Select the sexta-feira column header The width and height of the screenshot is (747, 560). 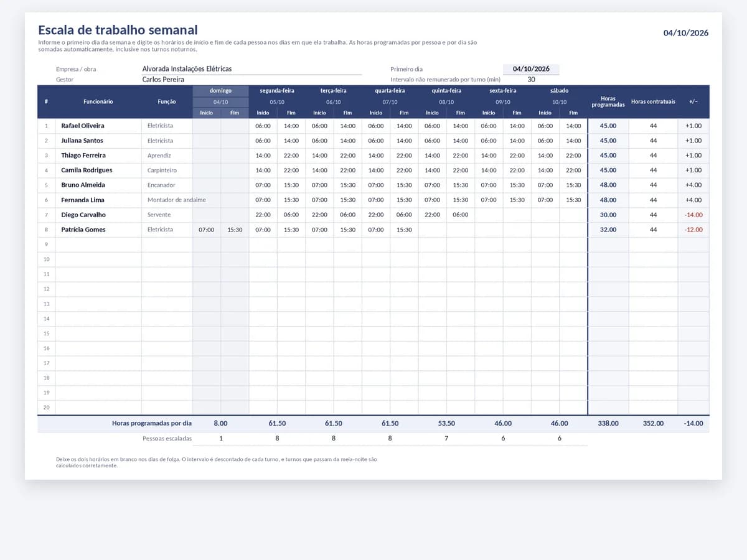(x=502, y=91)
